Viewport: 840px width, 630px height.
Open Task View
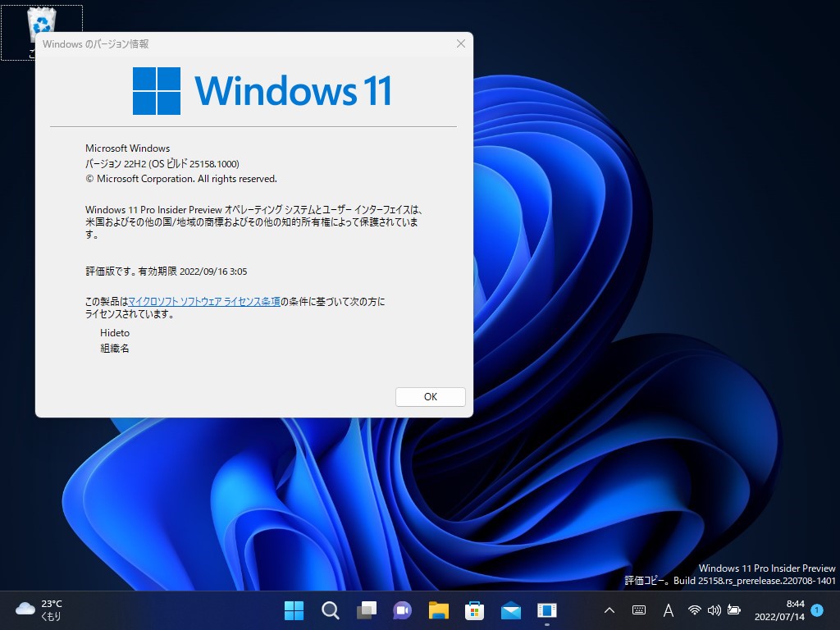[x=366, y=610]
